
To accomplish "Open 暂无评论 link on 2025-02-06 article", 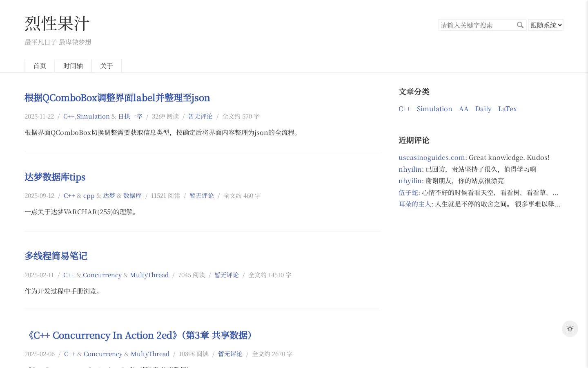I will pos(230,354).
